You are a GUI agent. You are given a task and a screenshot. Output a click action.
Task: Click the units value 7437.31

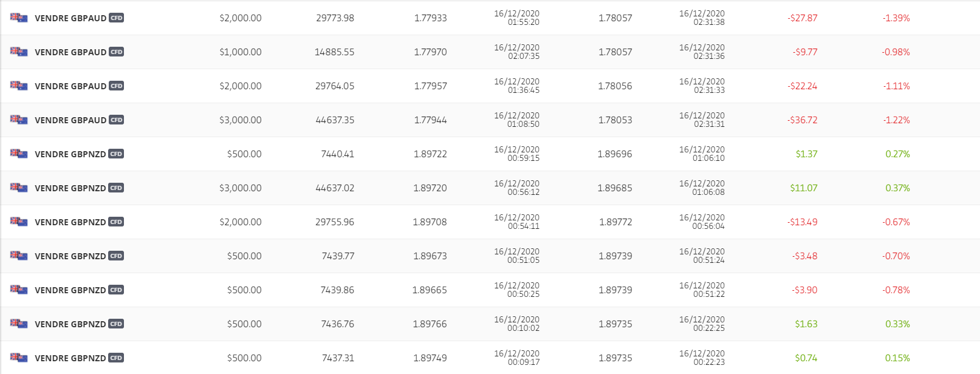338,358
